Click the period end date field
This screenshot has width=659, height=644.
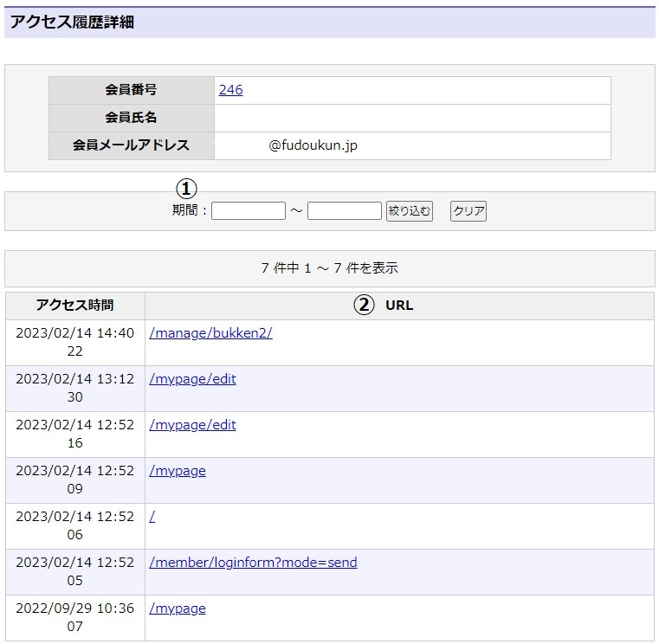tap(345, 211)
